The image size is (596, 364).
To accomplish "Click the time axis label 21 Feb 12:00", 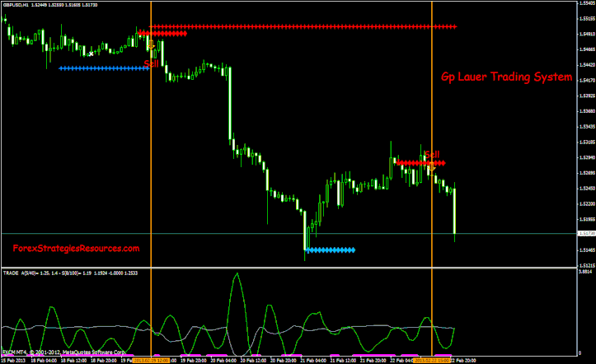I will point(343,360).
